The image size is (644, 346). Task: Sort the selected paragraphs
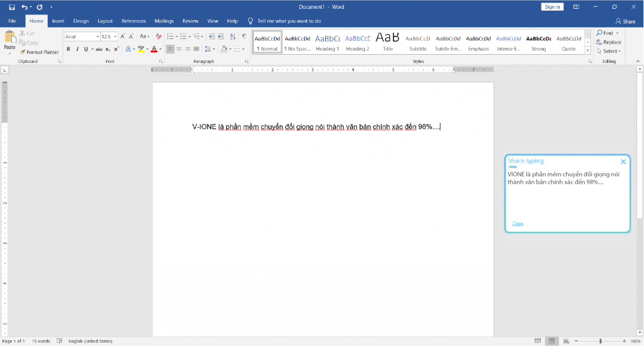click(233, 36)
